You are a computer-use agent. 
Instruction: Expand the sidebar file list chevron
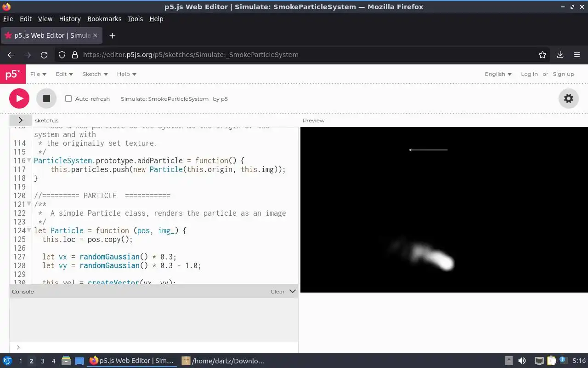pos(20,120)
